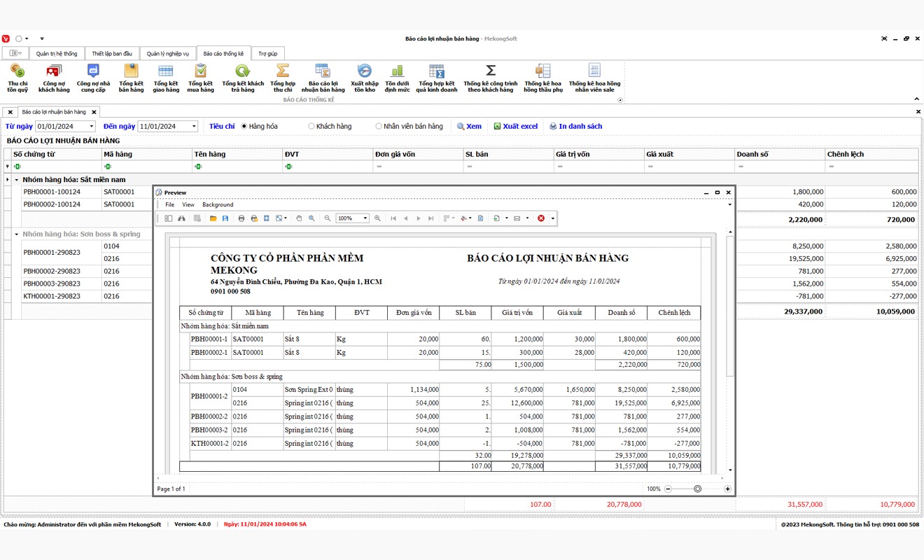Open Tồn dưới định mức report
The width and height of the screenshot is (924, 560).
click(397, 78)
